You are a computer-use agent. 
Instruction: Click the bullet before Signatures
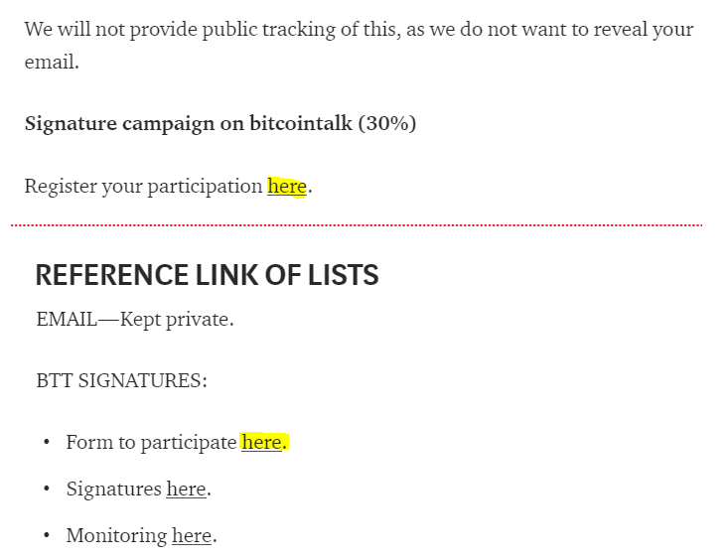(x=47, y=489)
